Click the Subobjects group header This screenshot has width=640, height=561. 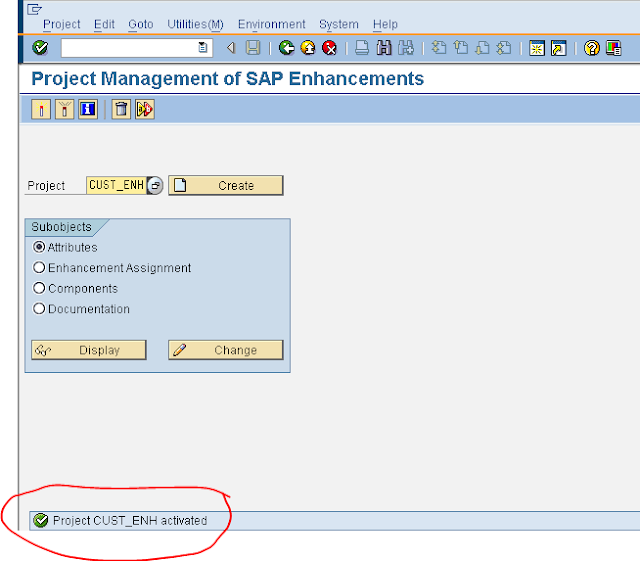62,227
